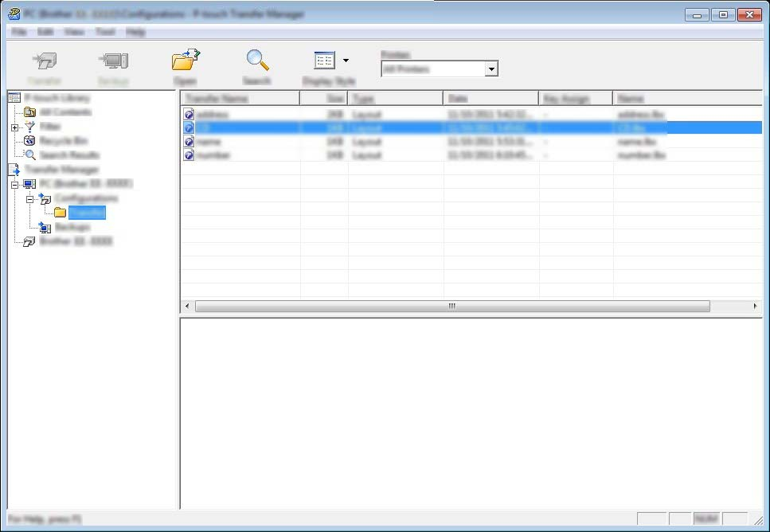Click the date cell in the number row
770x532 pixels.
(490, 155)
